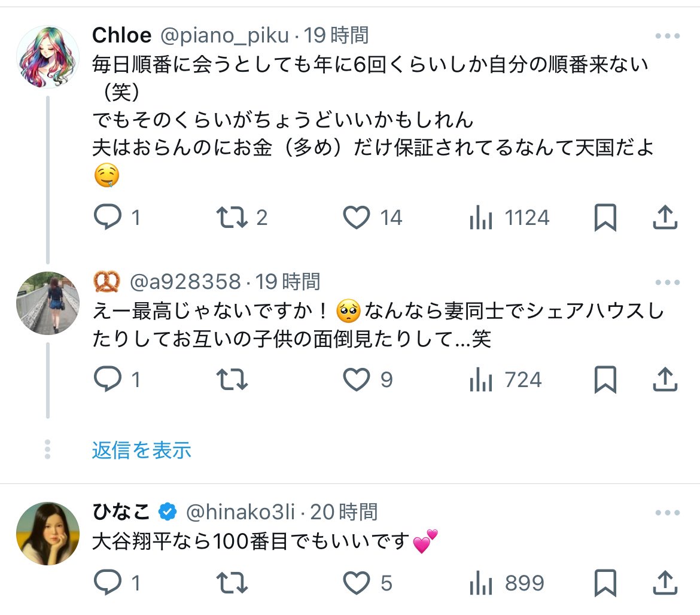Like the @a928358 reply with 9 likes
The width and height of the screenshot is (700, 615).
(x=357, y=380)
